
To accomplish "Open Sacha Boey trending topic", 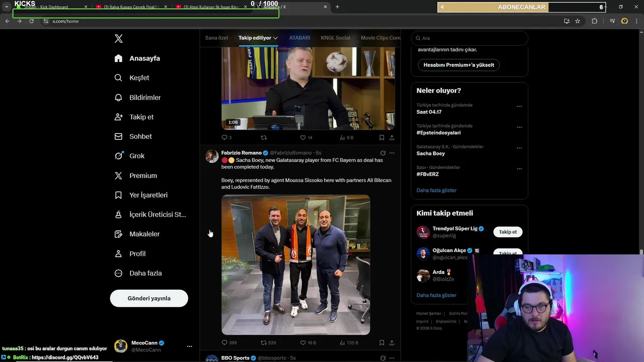I will click(x=431, y=153).
